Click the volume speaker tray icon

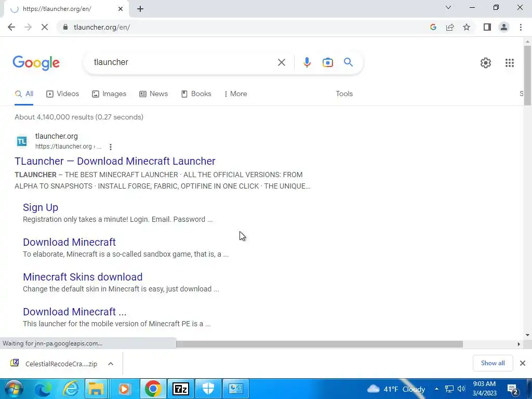461,389
